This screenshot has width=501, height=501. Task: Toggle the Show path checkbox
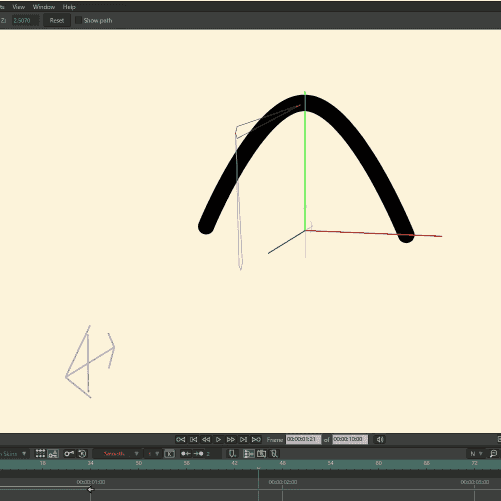78,20
